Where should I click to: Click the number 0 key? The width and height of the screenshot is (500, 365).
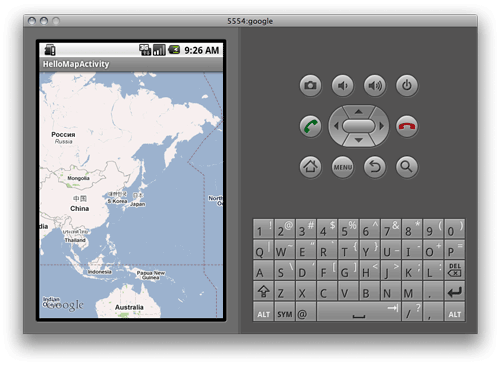pos(454,229)
